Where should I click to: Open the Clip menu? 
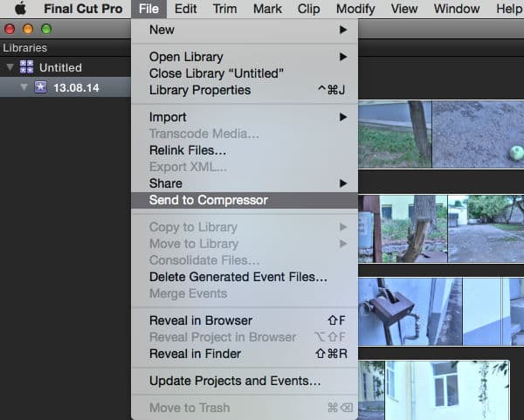[308, 9]
